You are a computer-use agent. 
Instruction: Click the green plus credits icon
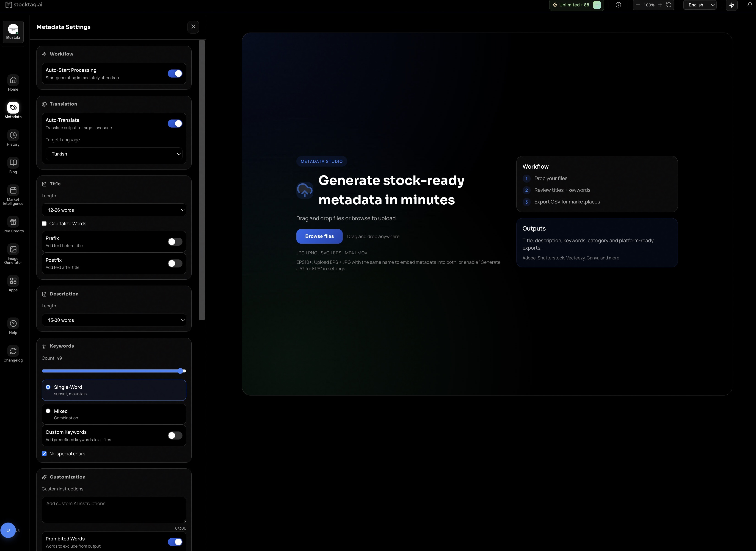(597, 5)
